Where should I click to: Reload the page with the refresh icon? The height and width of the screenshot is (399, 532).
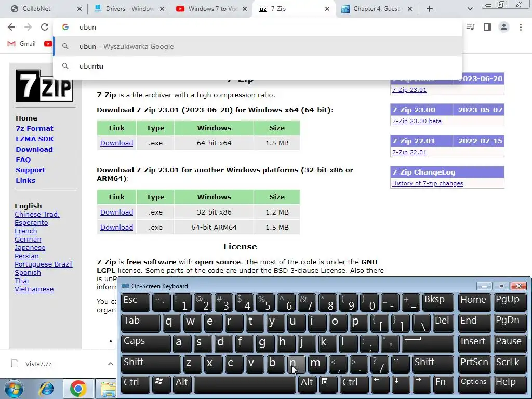(45, 27)
